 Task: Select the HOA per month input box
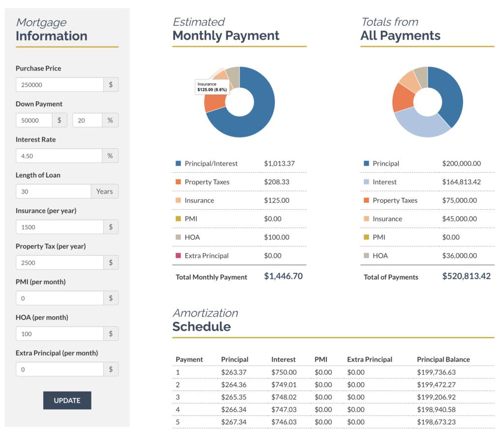tap(60, 333)
